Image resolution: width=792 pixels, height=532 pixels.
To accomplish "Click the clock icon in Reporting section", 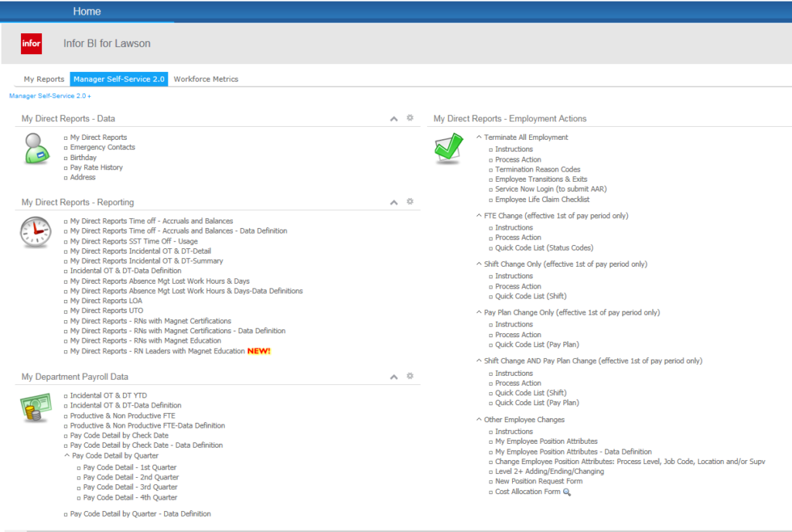I will coord(36,231).
